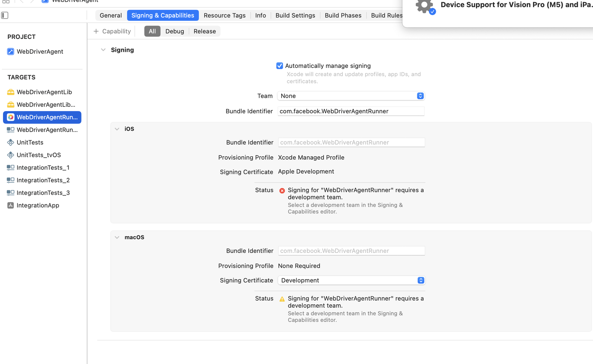Select the All configuration filter
This screenshot has height=364, width=593.
coord(152,31)
